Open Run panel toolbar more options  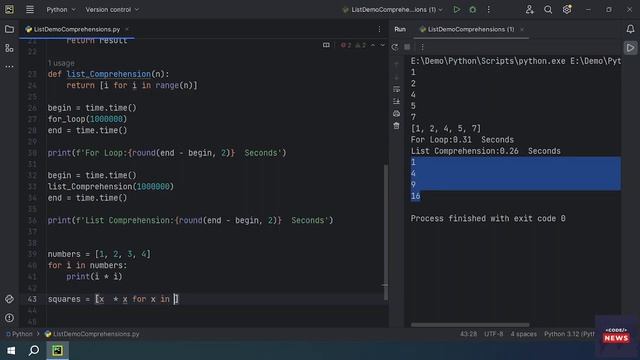click(x=422, y=47)
